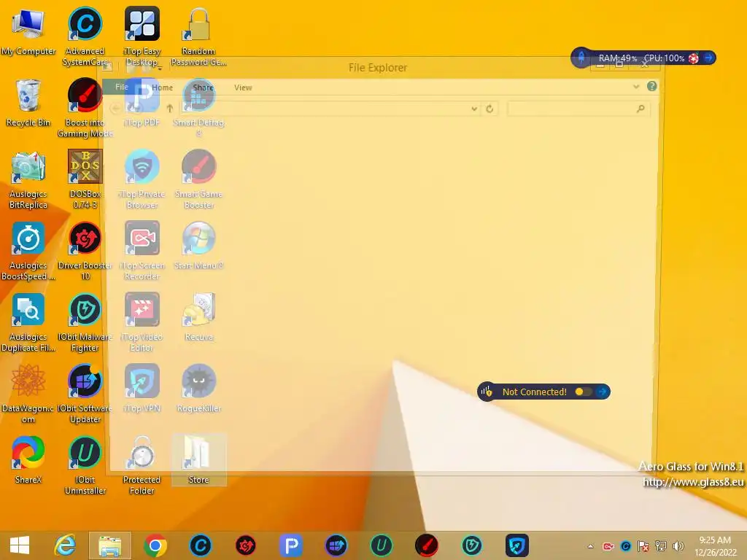Select iTop Screen Recorder desktop icon

pos(142,251)
